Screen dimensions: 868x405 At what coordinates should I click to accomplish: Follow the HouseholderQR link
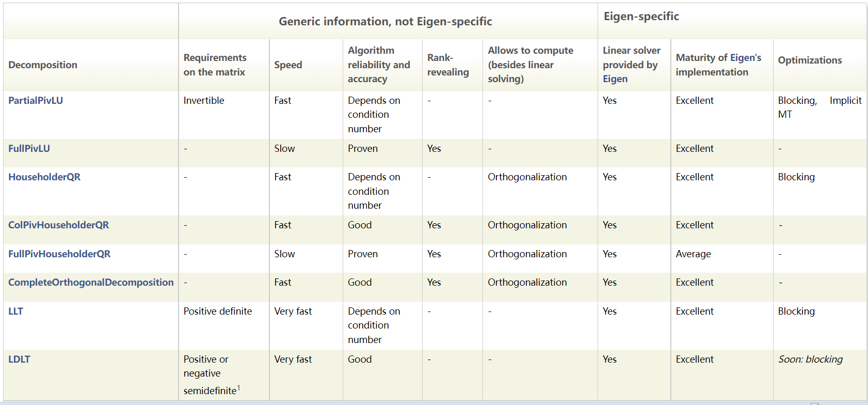click(x=44, y=177)
